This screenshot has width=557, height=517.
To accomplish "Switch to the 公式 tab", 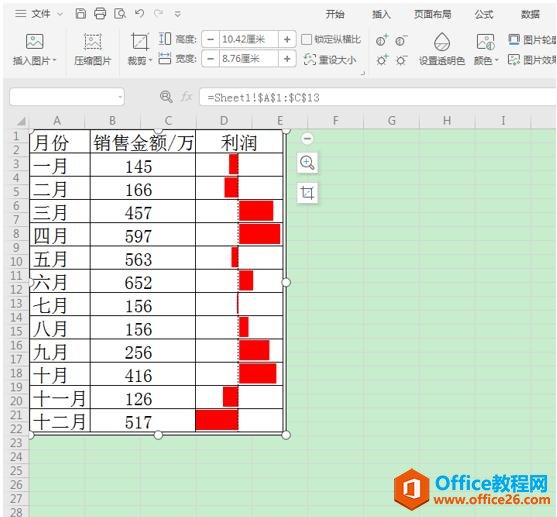I will (x=484, y=14).
